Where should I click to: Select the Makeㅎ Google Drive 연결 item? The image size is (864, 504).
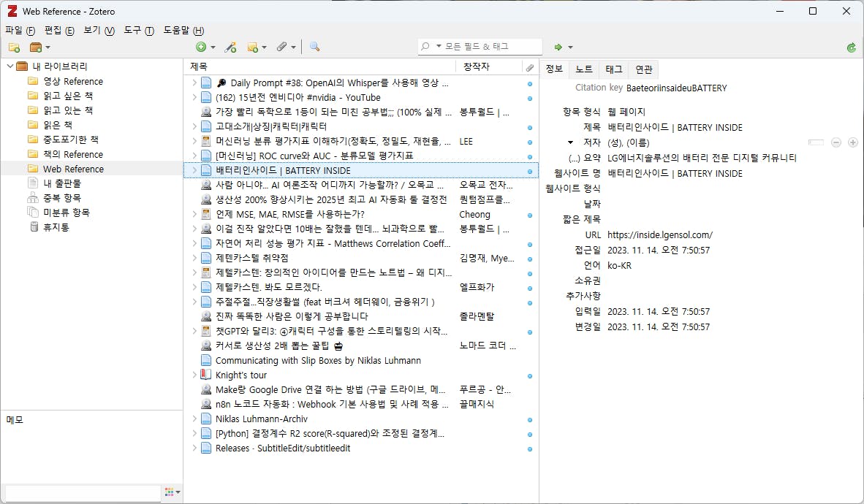coord(361,390)
